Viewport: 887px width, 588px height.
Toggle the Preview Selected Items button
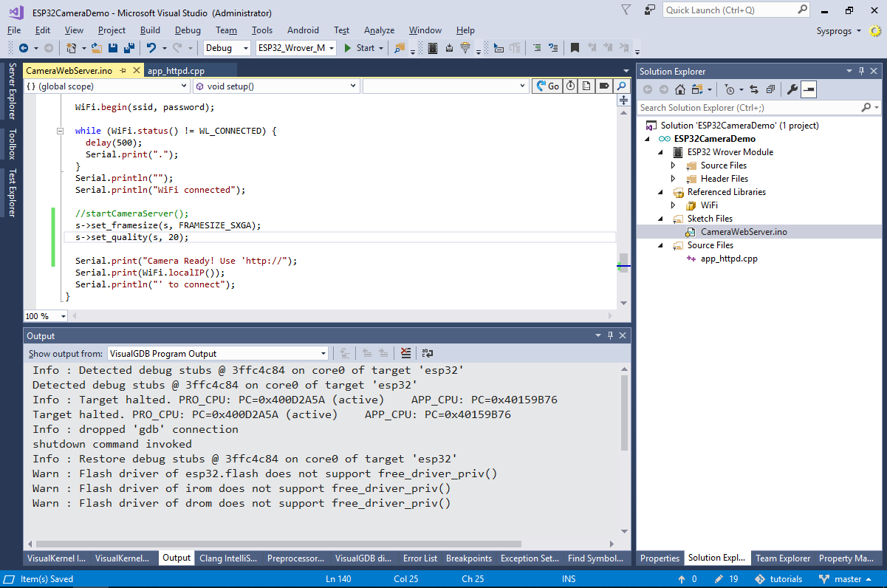pyautogui.click(x=809, y=89)
